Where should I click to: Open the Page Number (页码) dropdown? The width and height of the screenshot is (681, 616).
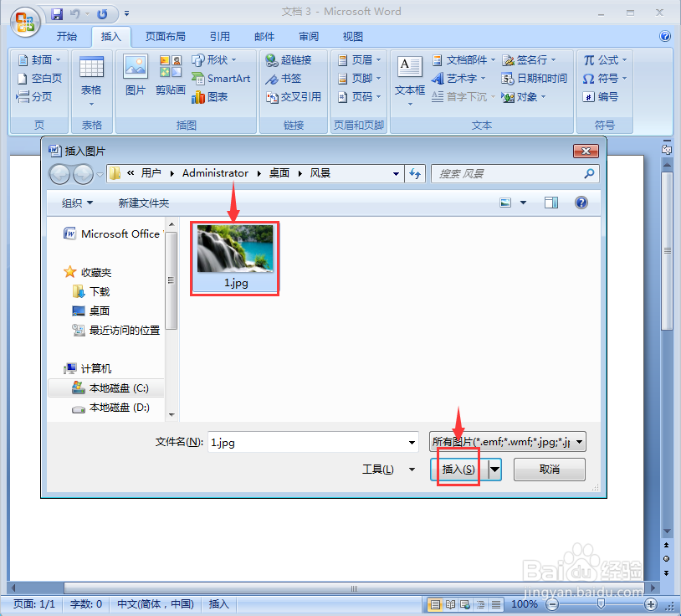click(x=360, y=96)
